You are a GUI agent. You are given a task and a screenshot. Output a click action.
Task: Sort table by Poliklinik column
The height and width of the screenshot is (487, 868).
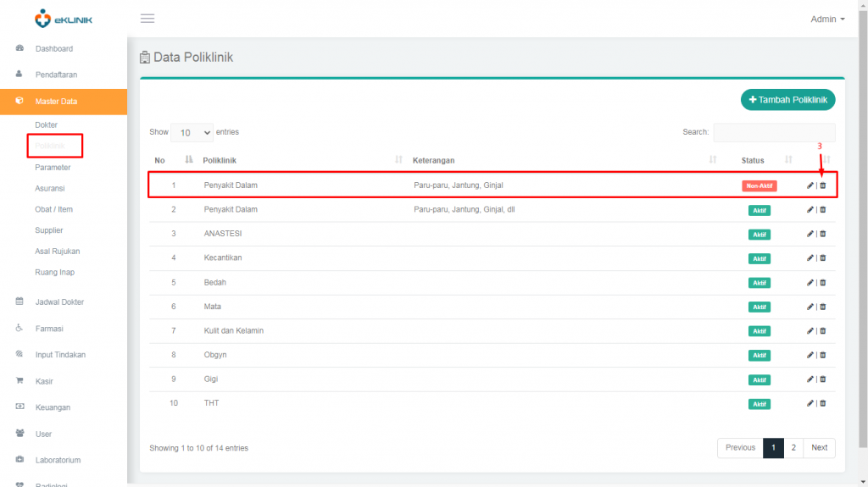point(303,160)
